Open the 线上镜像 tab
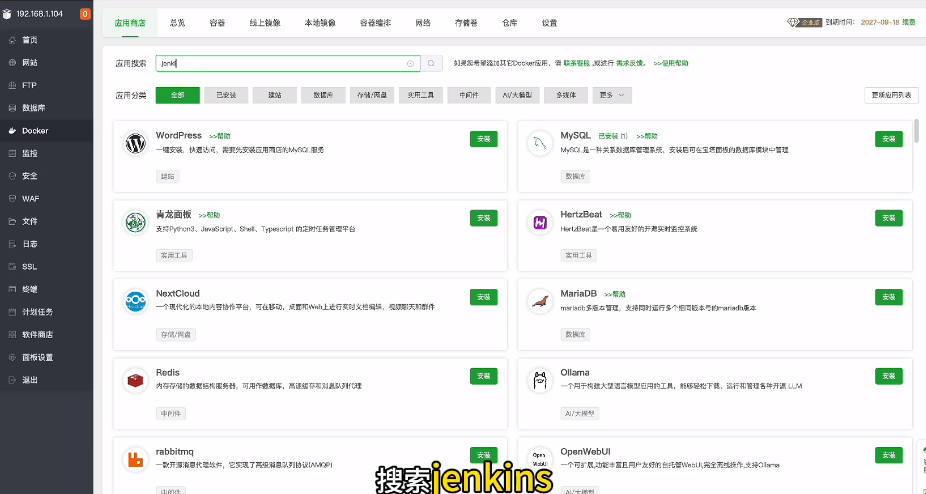Image resolution: width=926 pixels, height=494 pixels. pos(265,23)
